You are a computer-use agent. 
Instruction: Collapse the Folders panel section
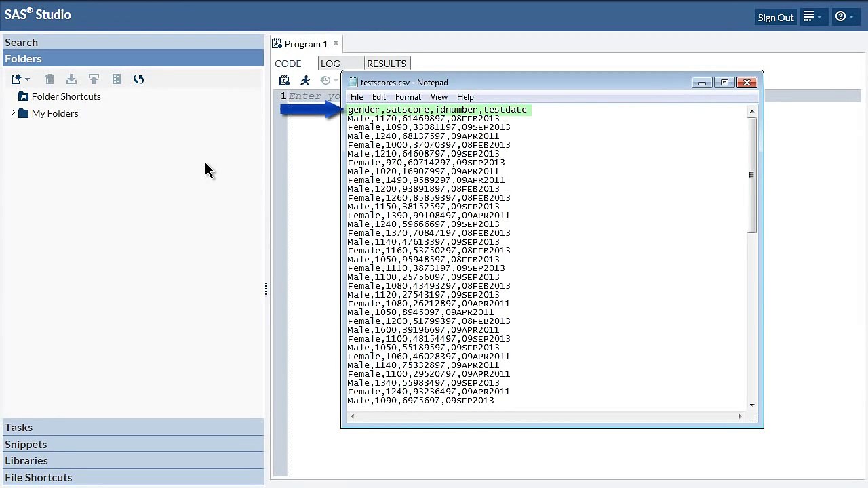coord(133,58)
